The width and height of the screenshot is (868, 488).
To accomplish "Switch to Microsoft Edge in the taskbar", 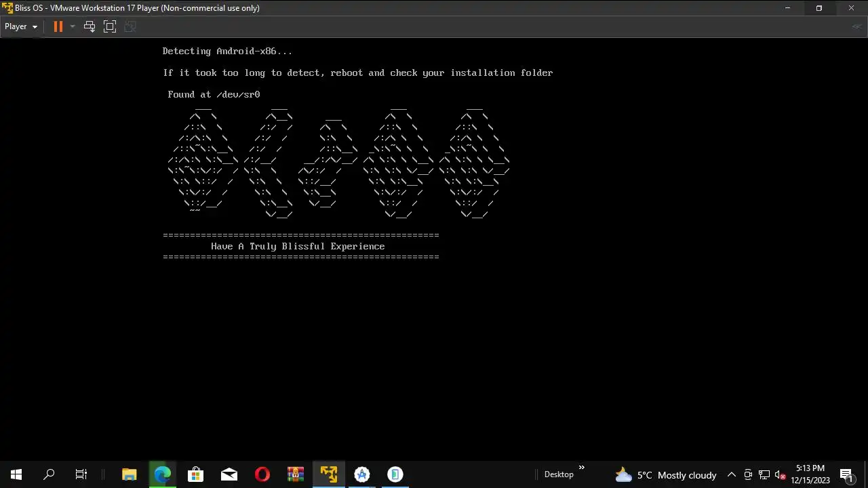I will click(x=162, y=474).
